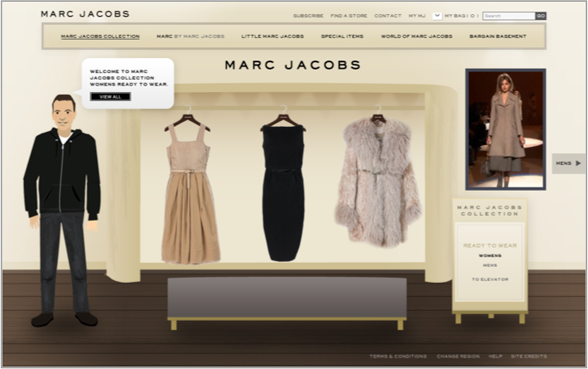
Task: Click the welcome text in the speech bubble
Action: 128,78
